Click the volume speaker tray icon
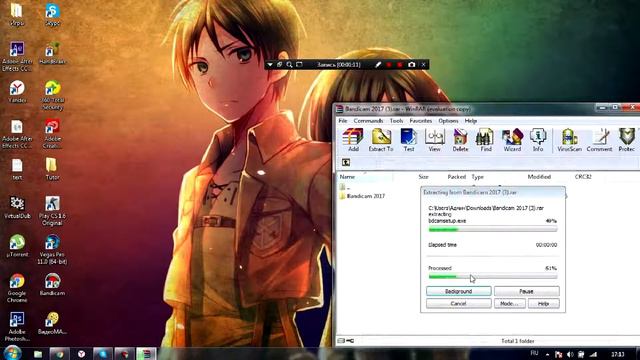 tap(570, 354)
